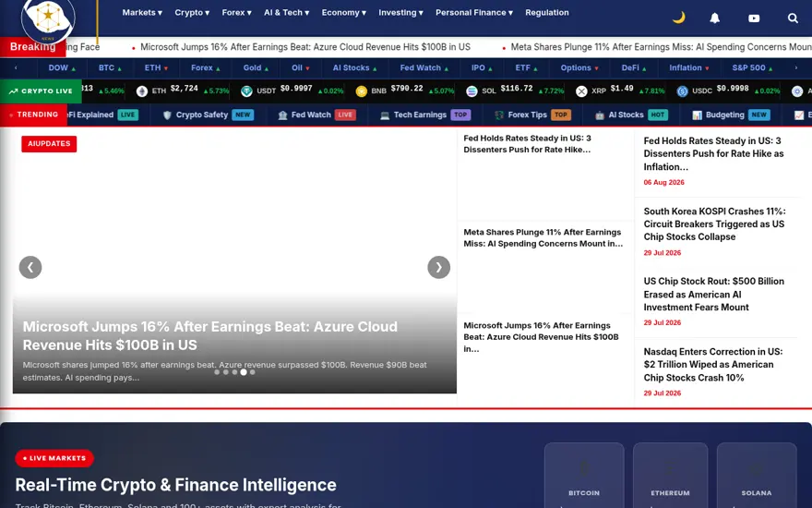Open AI Stocks HOT trending topic
Screen dimensions: 812x508
(631, 115)
